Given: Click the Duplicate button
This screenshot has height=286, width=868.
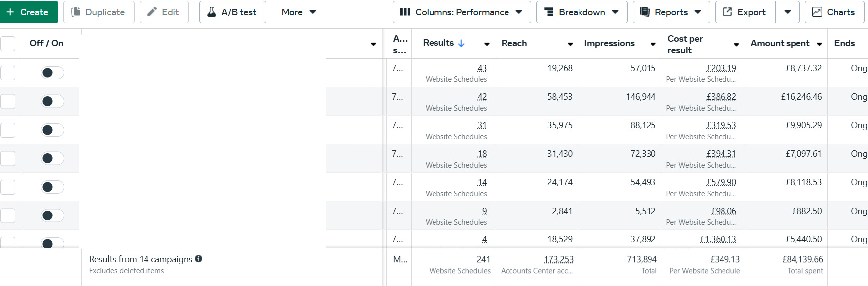Looking at the screenshot, I should click(98, 12).
